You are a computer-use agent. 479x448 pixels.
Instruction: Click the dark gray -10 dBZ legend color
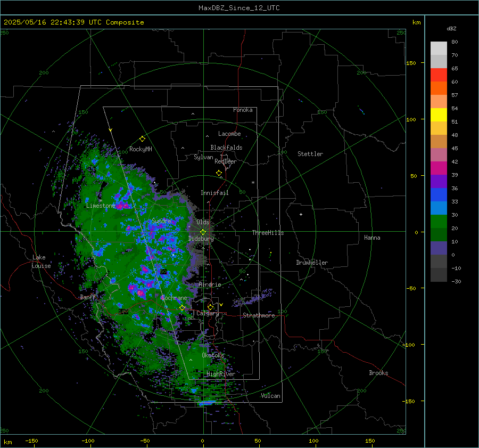click(x=439, y=275)
